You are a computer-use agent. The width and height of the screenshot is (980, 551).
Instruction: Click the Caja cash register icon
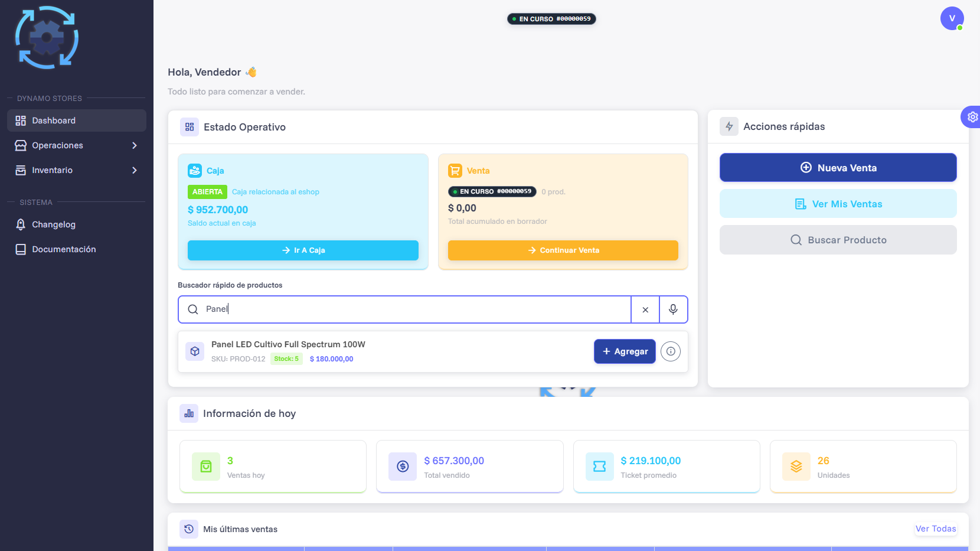point(195,171)
